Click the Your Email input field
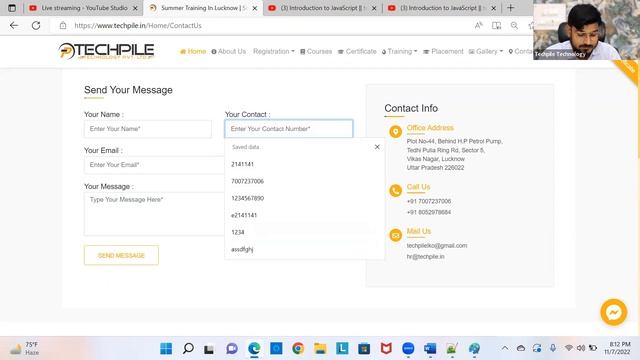This screenshot has height=360, width=640. point(154,165)
